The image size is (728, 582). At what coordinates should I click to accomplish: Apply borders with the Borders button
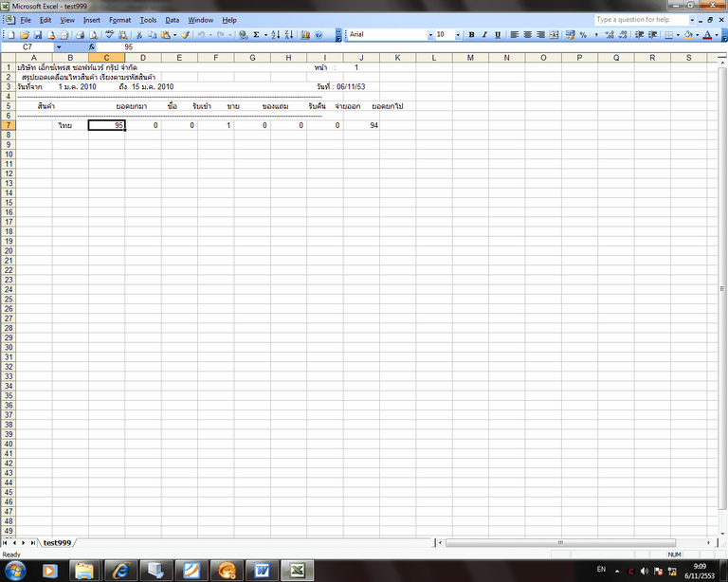pyautogui.click(x=669, y=35)
